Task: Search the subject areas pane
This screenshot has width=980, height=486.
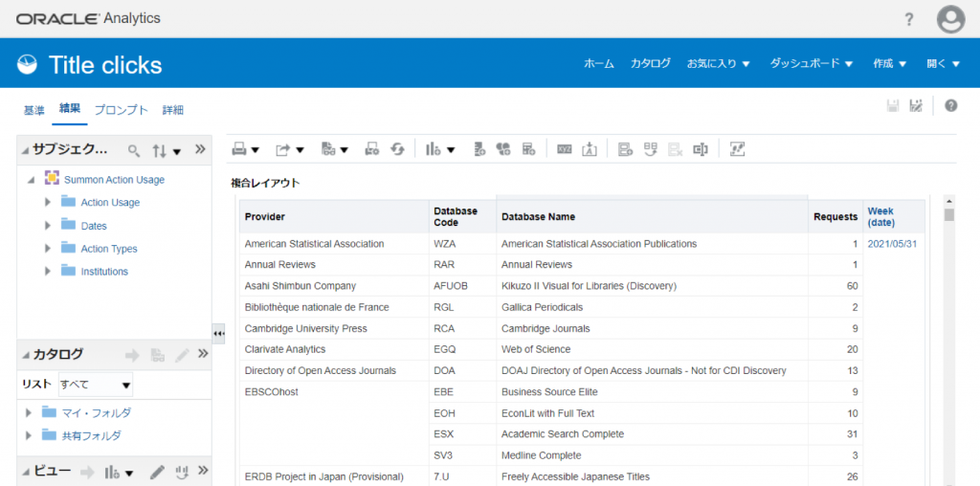Action: click(x=134, y=150)
